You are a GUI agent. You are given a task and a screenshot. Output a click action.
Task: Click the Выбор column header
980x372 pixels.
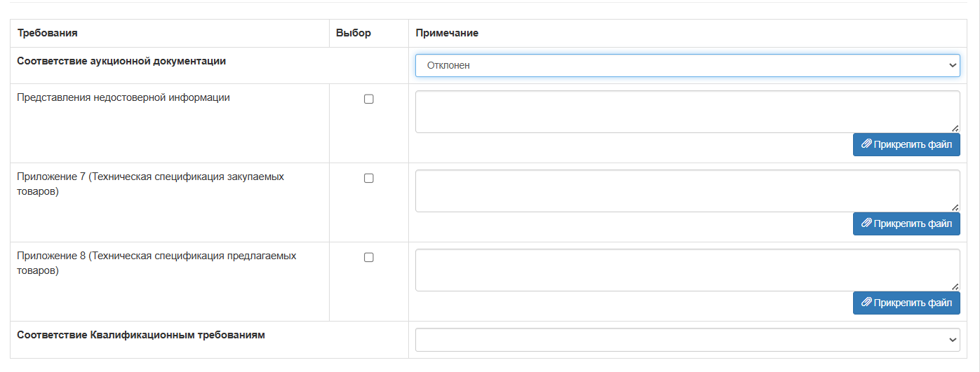coord(354,33)
